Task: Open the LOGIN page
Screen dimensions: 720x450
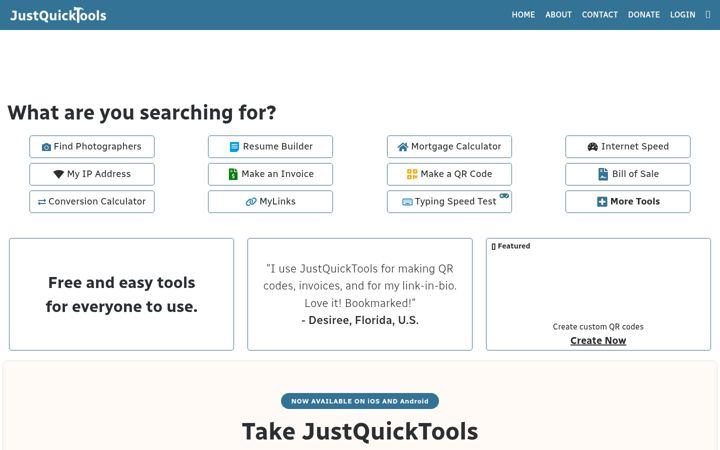Action: [x=682, y=15]
